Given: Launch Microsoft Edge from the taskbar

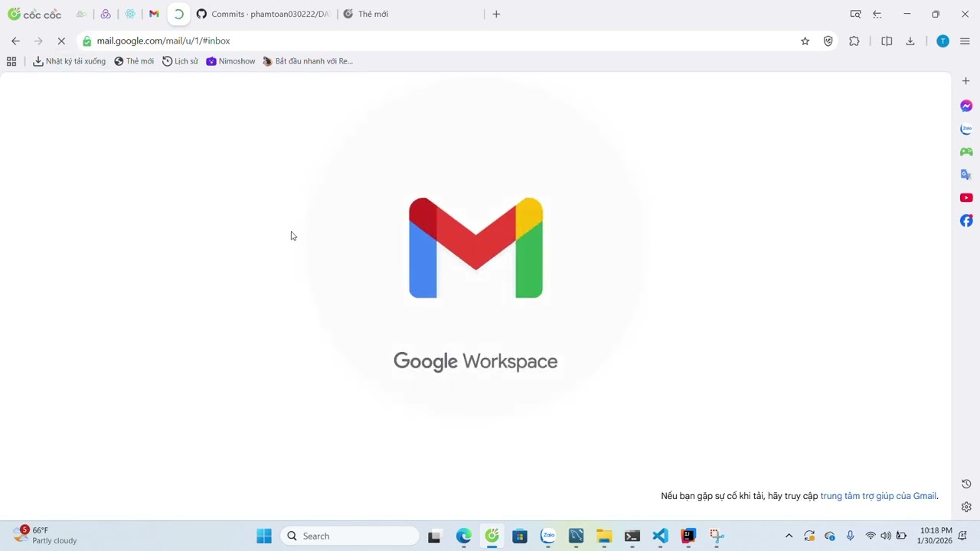Looking at the screenshot, I should tap(463, 536).
